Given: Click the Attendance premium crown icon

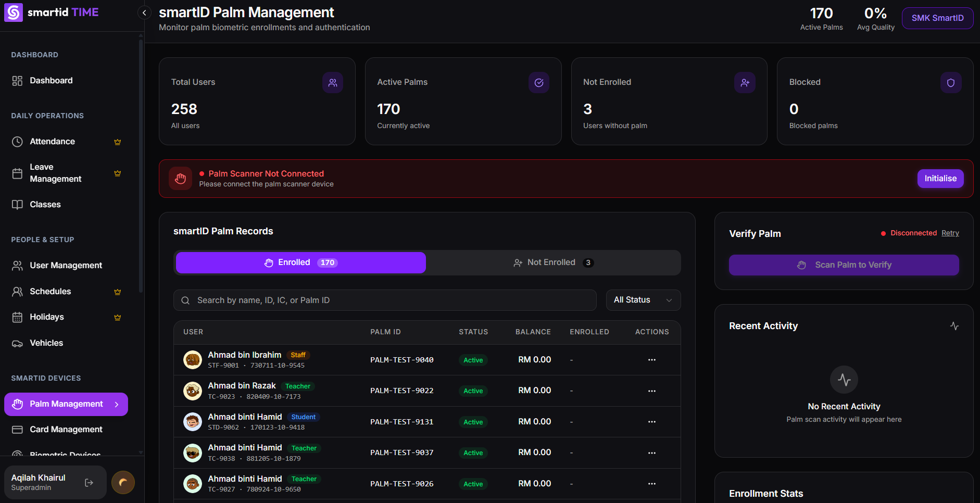Looking at the screenshot, I should click(x=118, y=142).
